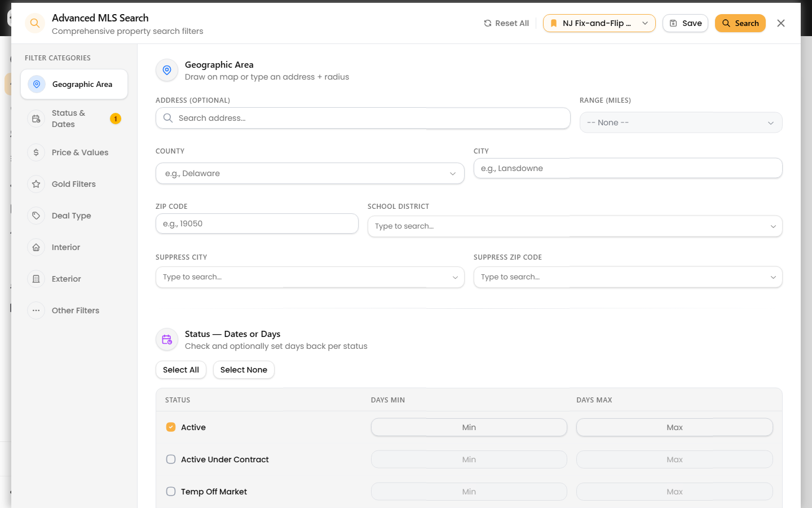Screen dimensions: 812x508
Task: Open the School District dropdown
Action: [575, 226]
